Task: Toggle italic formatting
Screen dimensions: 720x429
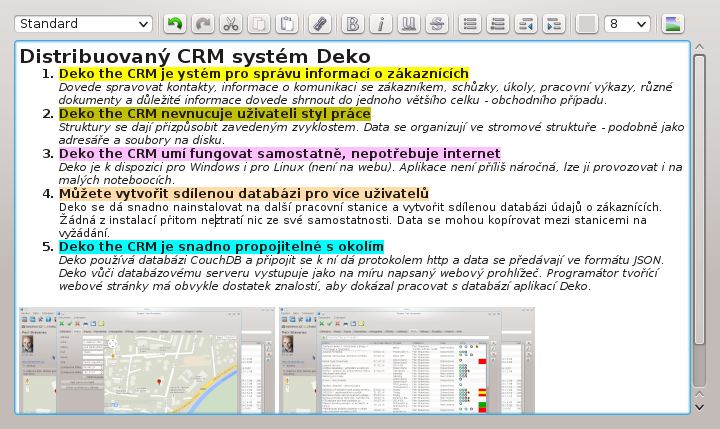Action: 381,24
